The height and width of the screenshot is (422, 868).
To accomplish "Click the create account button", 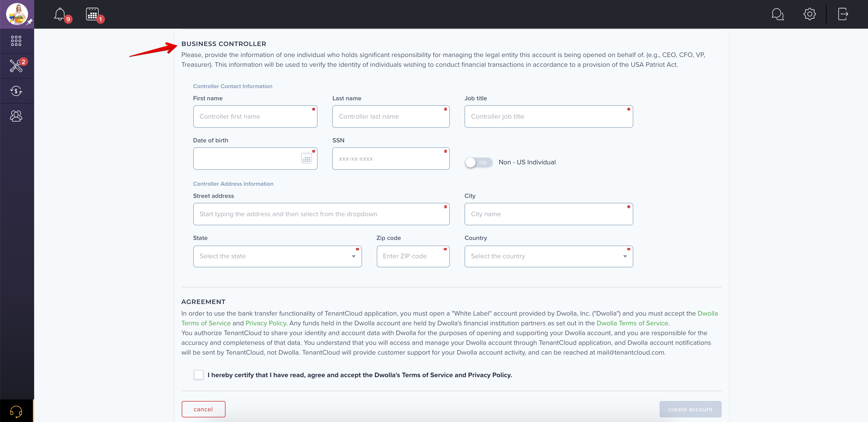I will pos(690,409).
